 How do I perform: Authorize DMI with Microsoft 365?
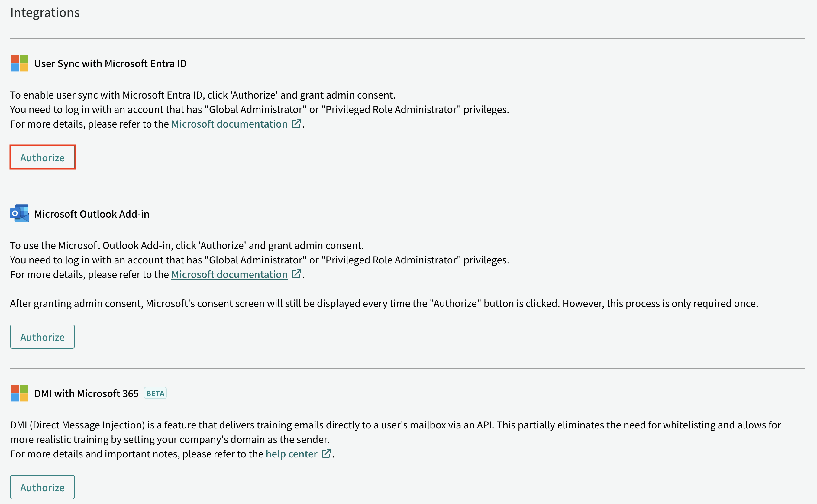(43, 487)
